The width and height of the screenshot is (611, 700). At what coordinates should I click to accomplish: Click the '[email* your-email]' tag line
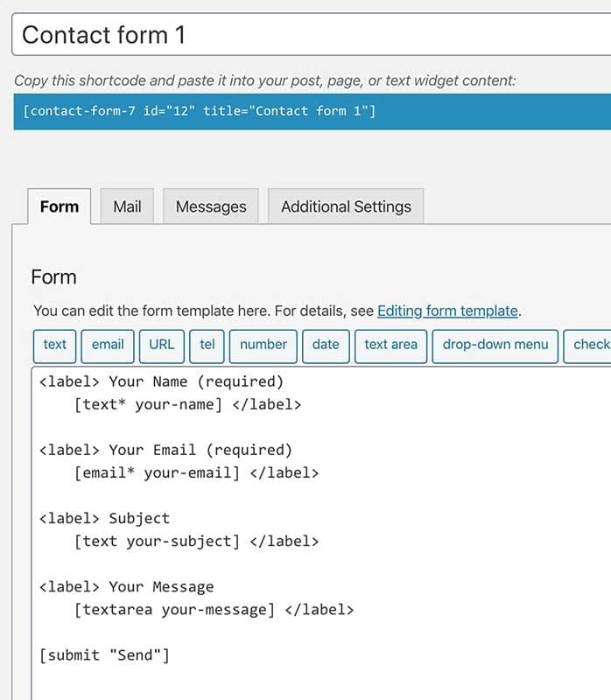pos(197,472)
